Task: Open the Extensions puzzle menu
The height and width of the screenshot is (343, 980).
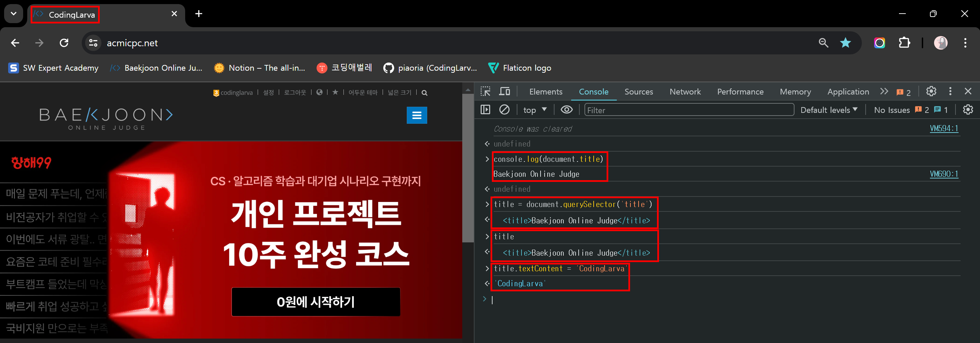Action: click(x=904, y=43)
